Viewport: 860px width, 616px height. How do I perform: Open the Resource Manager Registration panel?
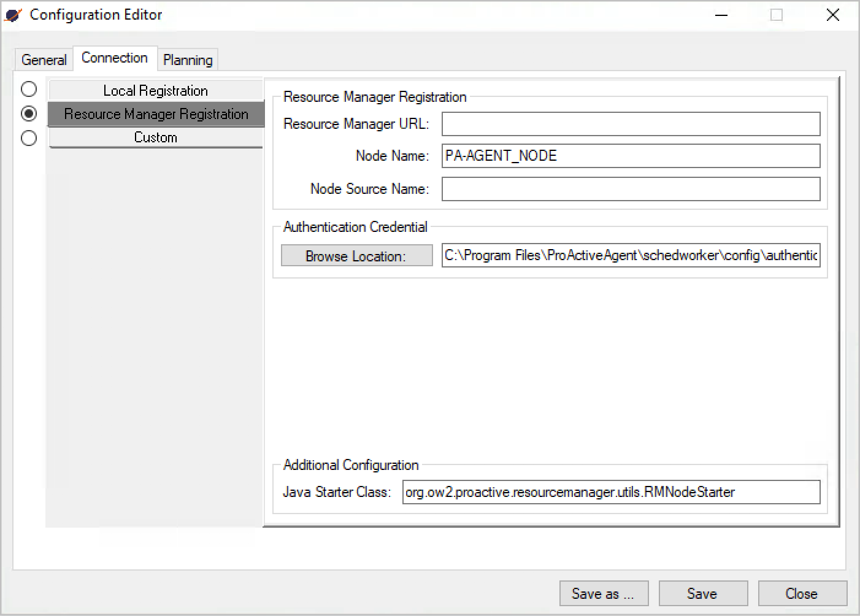[x=156, y=114]
